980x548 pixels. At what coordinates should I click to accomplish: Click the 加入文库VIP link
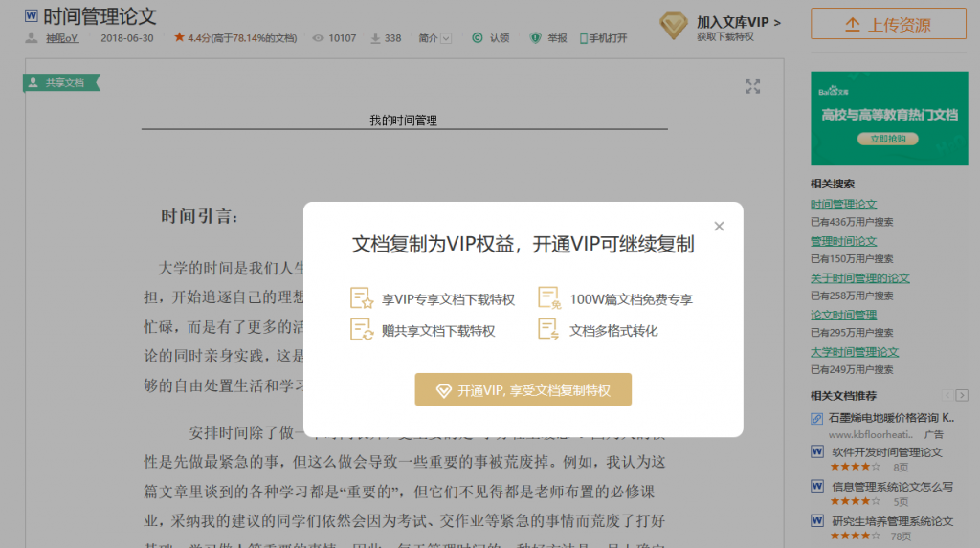point(738,21)
